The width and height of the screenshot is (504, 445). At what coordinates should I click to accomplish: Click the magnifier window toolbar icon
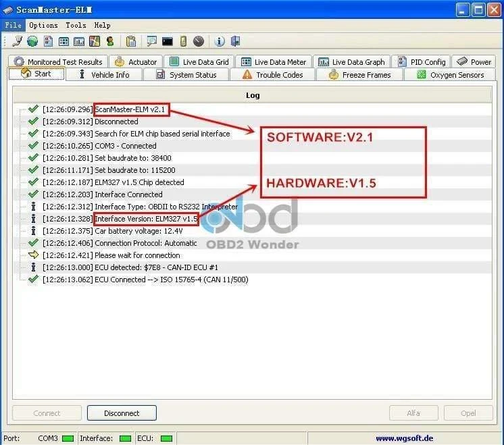[151, 41]
